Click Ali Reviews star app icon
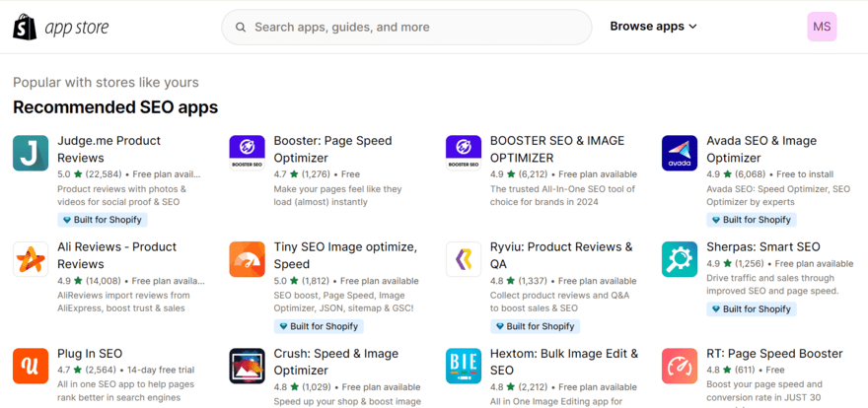Image resolution: width=868 pixels, height=408 pixels. click(31, 259)
